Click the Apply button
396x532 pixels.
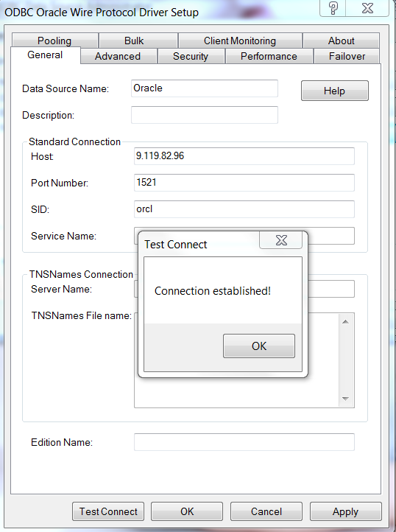click(345, 511)
